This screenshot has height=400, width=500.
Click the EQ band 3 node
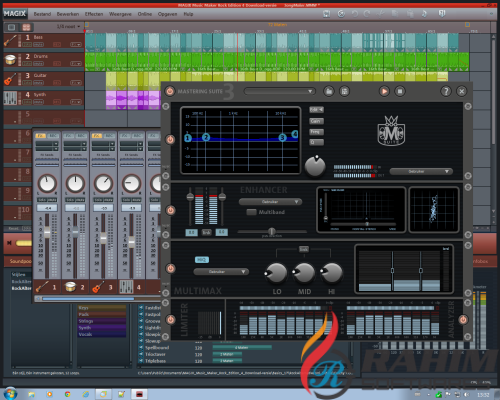coord(282,137)
